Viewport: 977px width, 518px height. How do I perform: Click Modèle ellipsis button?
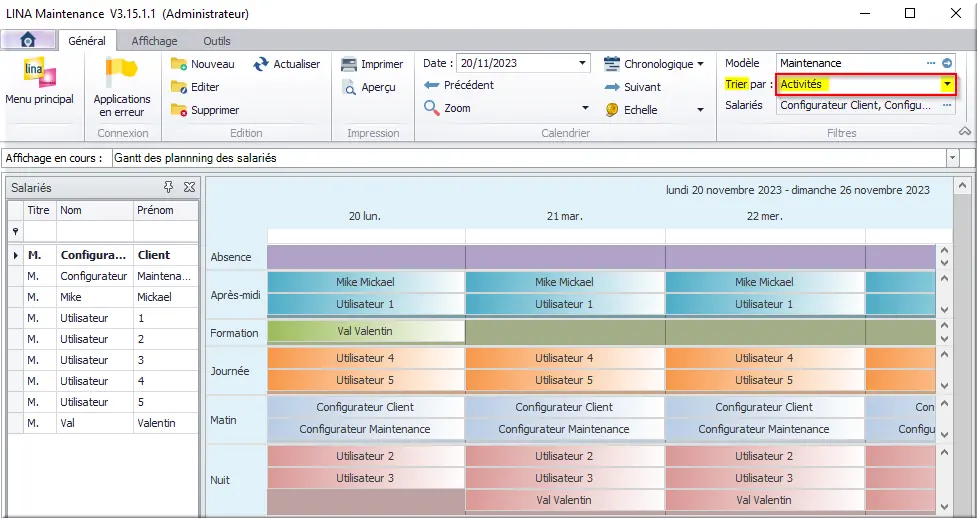click(x=931, y=63)
